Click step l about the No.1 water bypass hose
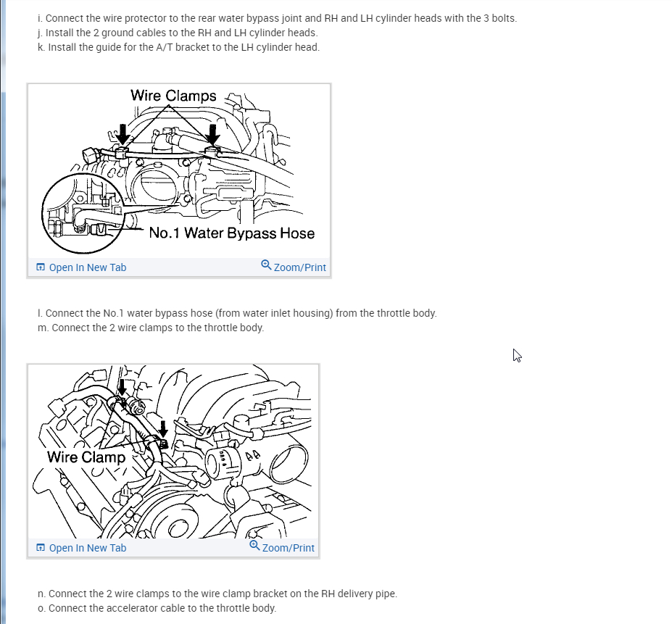 237,313
